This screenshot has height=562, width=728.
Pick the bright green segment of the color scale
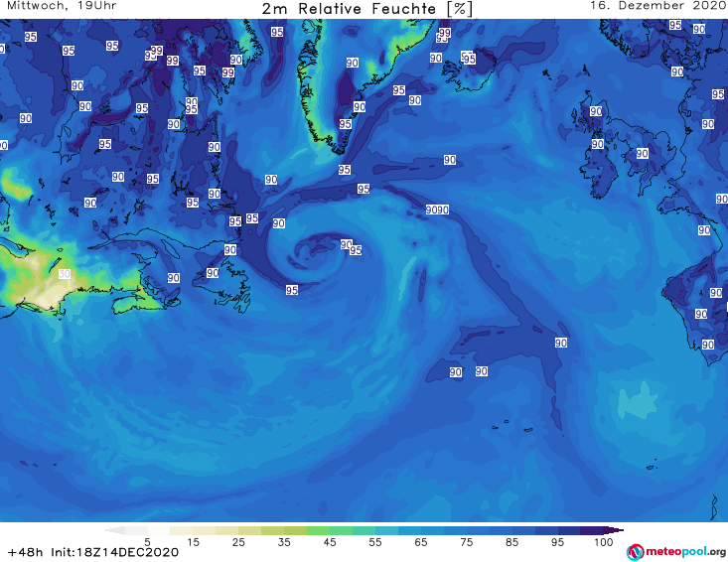tap(318, 530)
